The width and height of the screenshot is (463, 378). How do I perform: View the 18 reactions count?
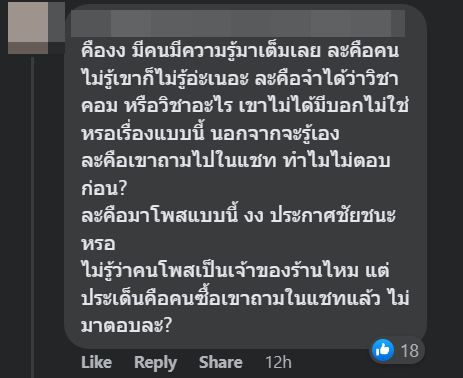click(x=409, y=351)
